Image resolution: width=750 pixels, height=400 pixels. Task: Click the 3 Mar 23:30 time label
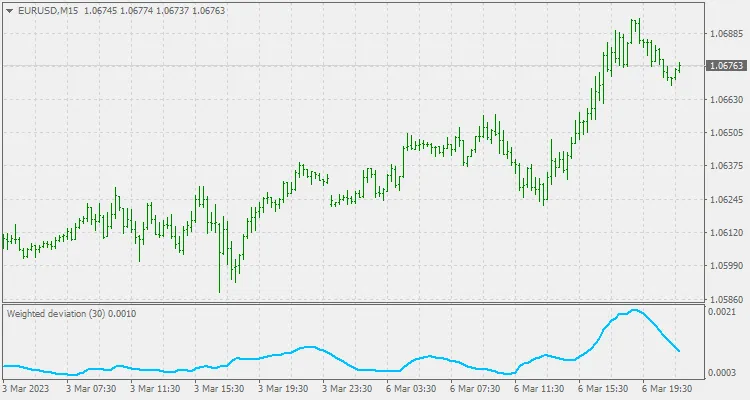(x=349, y=388)
